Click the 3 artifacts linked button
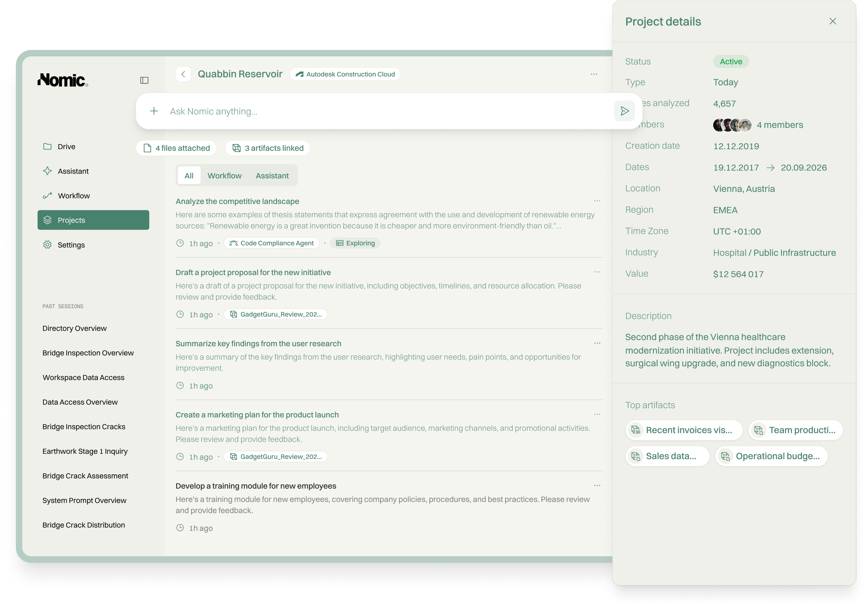Viewport: 868px width, 609px height. pyautogui.click(x=268, y=148)
